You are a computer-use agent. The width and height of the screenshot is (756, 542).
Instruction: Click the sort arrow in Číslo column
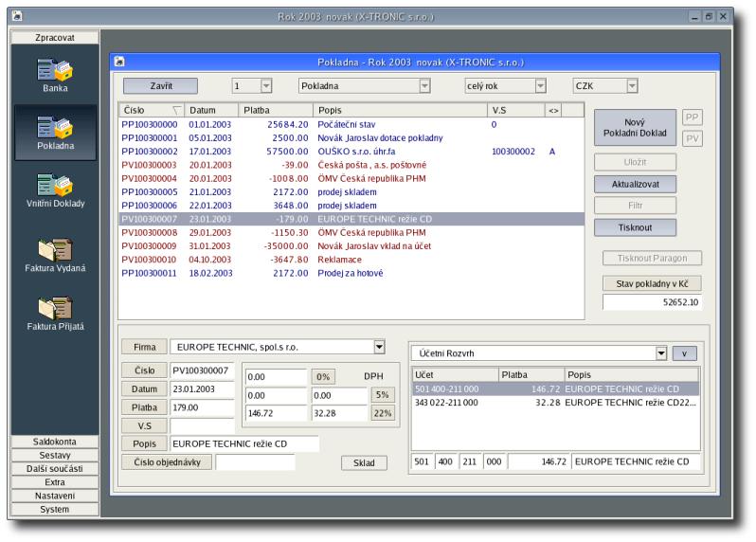click(x=176, y=111)
